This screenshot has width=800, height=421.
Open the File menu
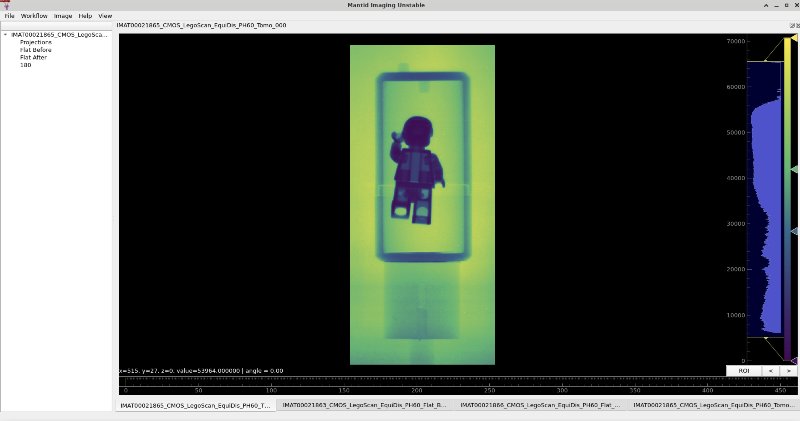click(9, 16)
